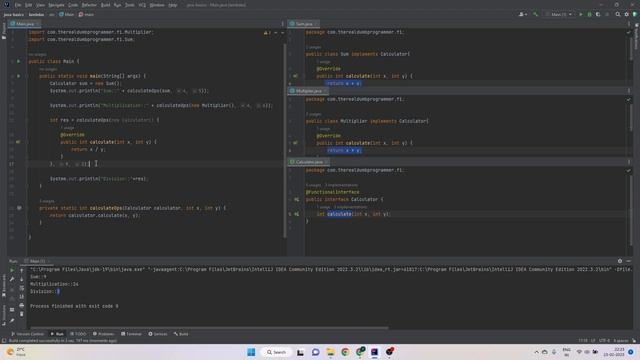Viewport: 640px width, 360px height.
Task: Click the JetBrains Toolbox icon at top right
Action: coord(635,14)
